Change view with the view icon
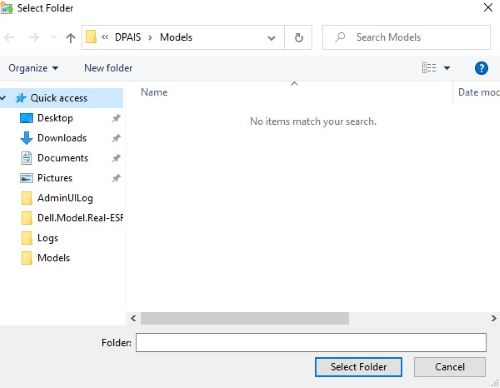This screenshot has width=500, height=388. coord(429,68)
